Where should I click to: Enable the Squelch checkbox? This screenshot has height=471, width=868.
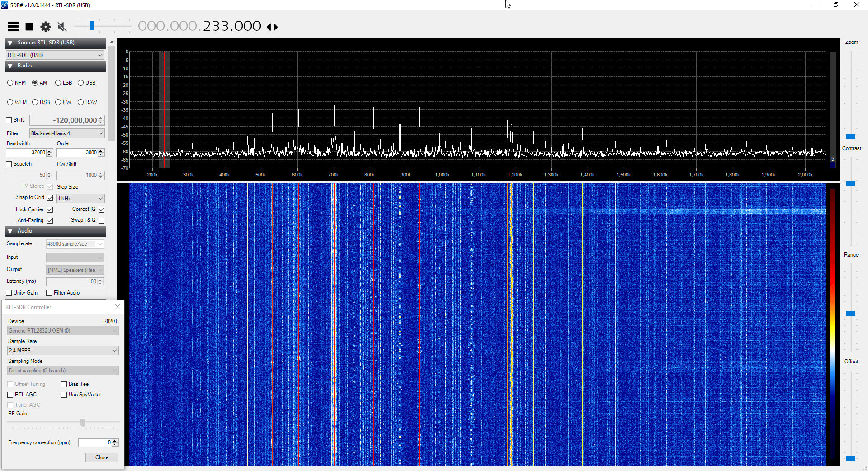[9, 163]
